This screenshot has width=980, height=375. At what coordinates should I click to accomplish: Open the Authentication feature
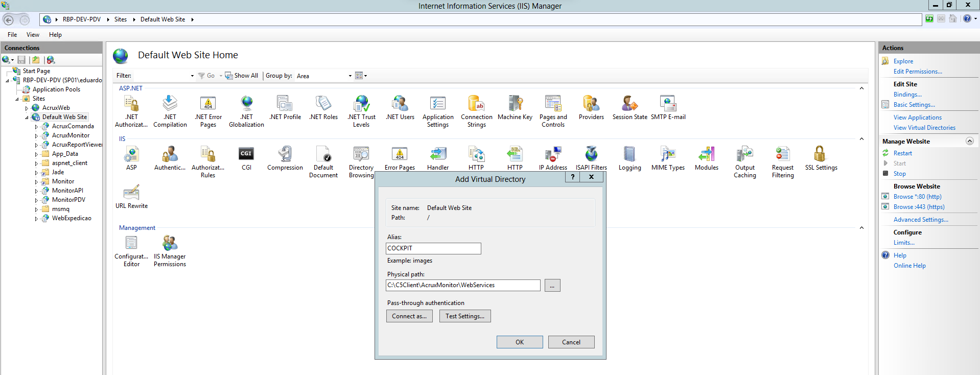(170, 158)
